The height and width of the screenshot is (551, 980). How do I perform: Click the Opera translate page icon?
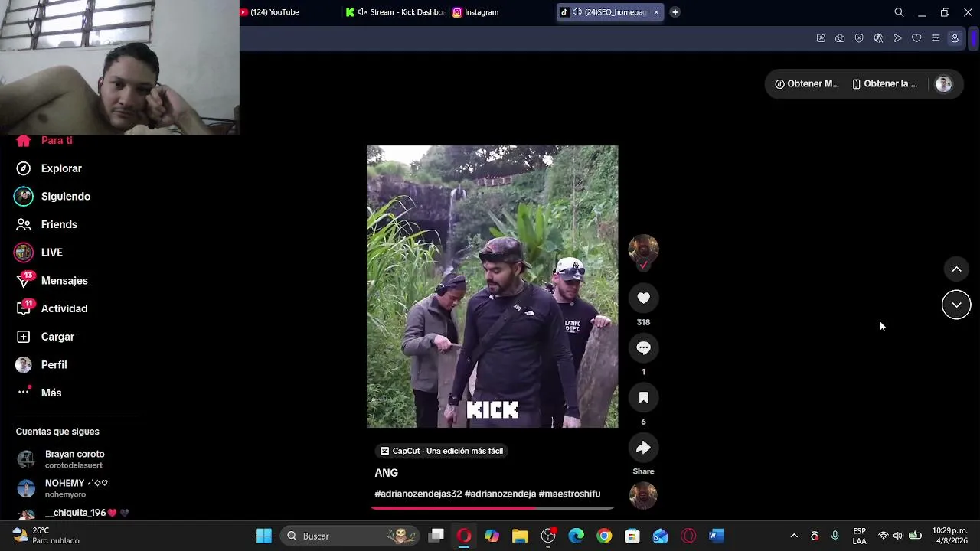pos(878,38)
